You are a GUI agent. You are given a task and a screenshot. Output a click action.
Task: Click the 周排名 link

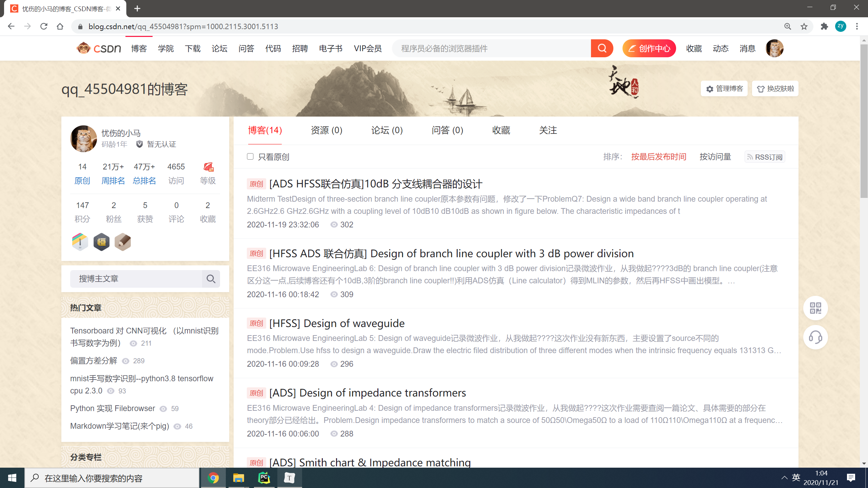point(113,181)
